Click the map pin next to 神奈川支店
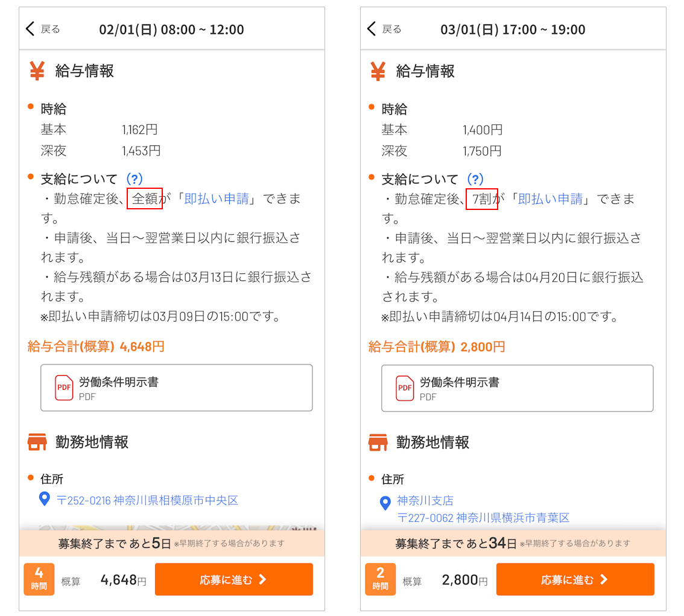Viewport: 684px width, 616px height. (385, 503)
